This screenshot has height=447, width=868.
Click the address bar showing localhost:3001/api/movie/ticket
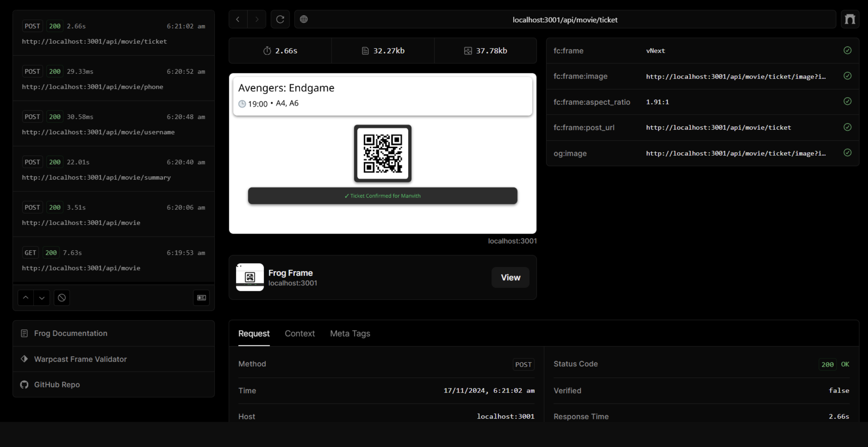(x=565, y=20)
